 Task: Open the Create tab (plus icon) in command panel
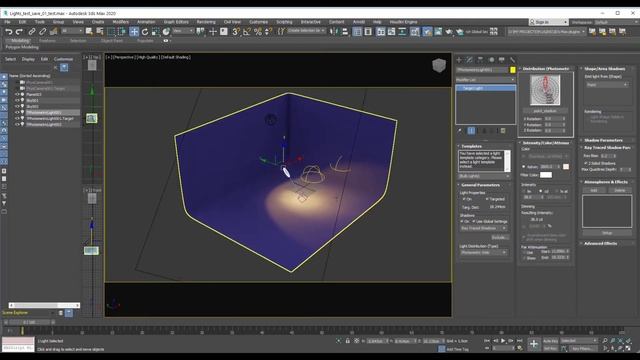pos(459,60)
